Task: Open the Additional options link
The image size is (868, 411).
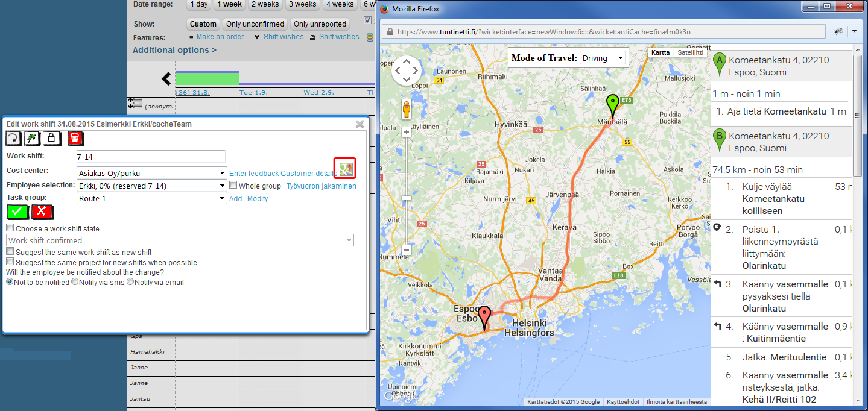Action: point(174,50)
